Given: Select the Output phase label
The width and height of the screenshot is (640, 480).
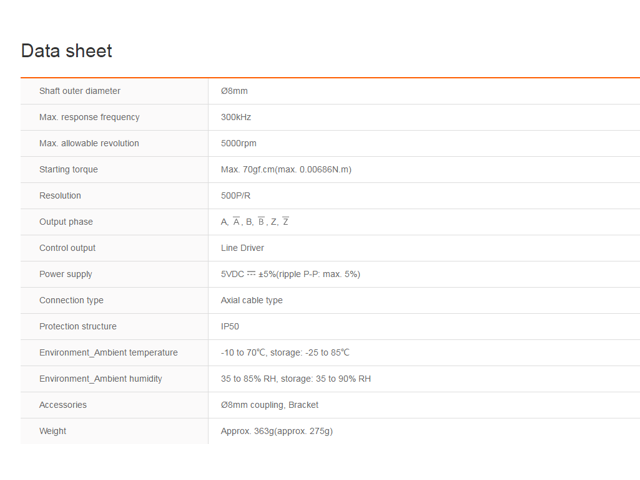Looking at the screenshot, I should [x=66, y=222].
